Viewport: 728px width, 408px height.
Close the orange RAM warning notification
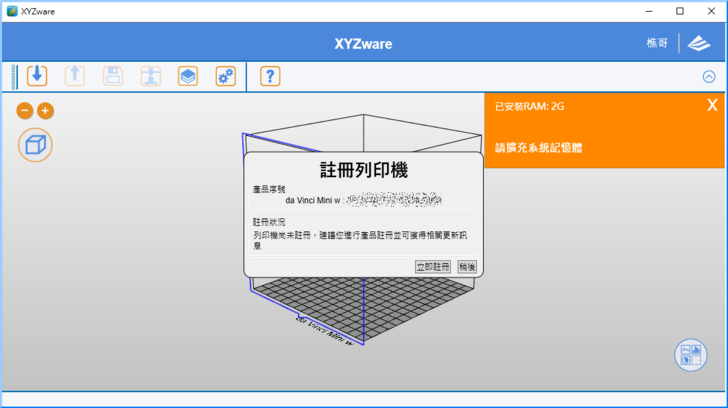coord(712,105)
